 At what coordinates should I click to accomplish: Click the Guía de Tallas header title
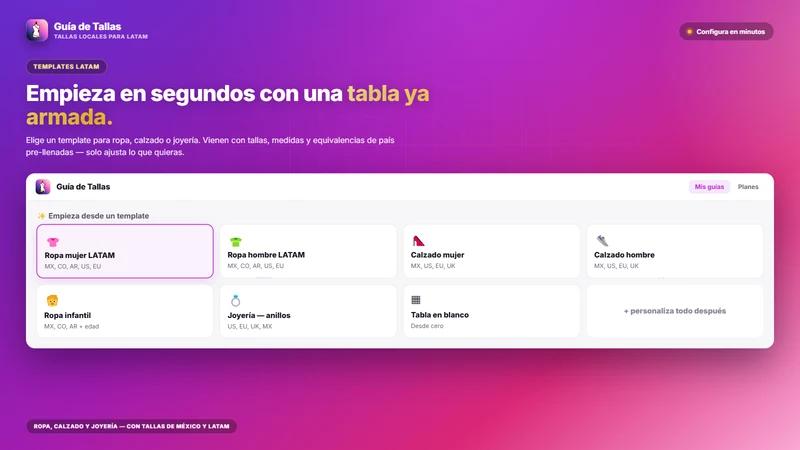click(87, 27)
